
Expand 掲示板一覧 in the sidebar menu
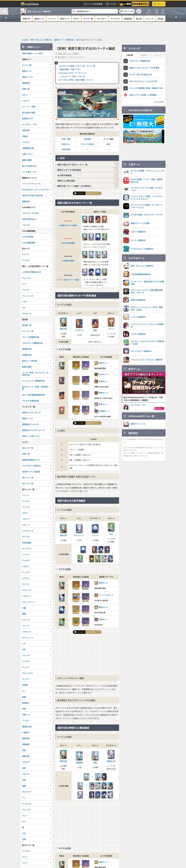[37, 325]
